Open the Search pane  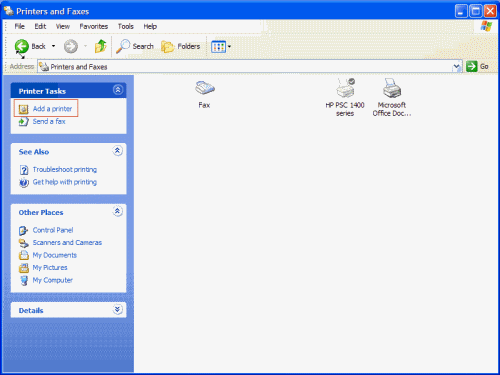tap(135, 46)
